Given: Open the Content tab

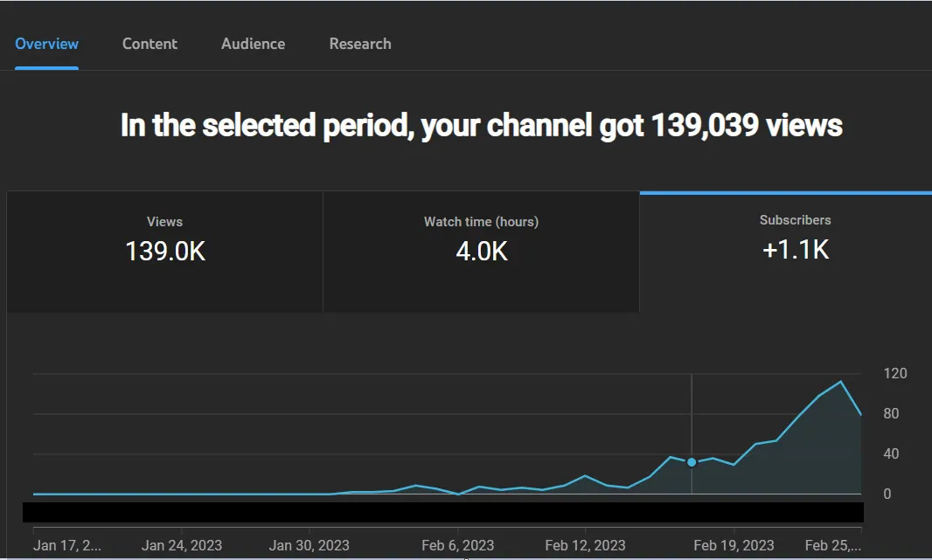Looking at the screenshot, I should tap(150, 44).
